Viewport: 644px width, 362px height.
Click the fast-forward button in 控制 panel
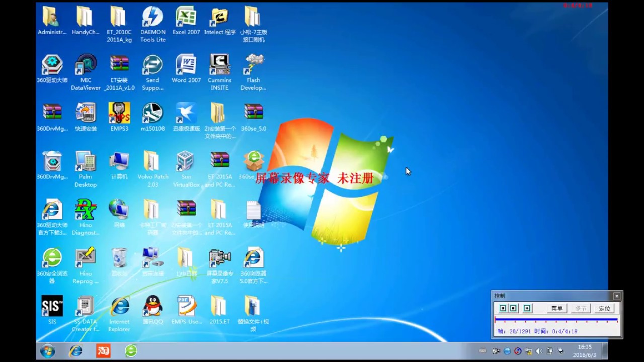click(x=527, y=308)
